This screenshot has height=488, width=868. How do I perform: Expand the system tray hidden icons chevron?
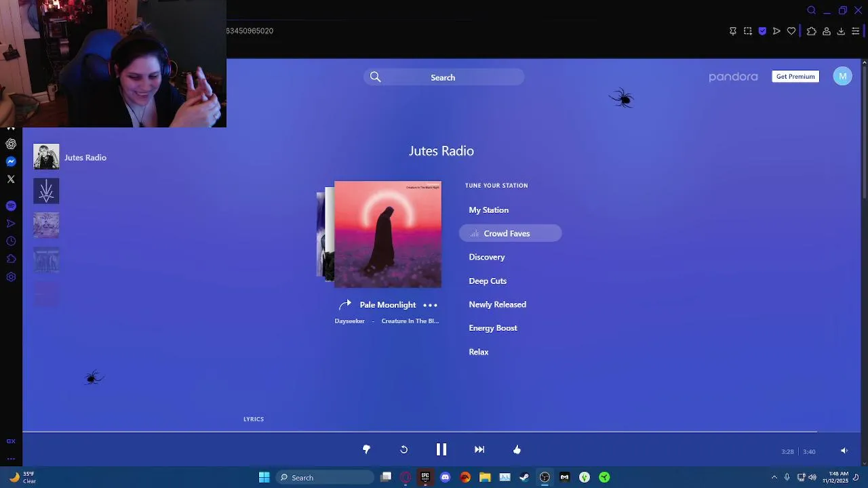point(774,477)
